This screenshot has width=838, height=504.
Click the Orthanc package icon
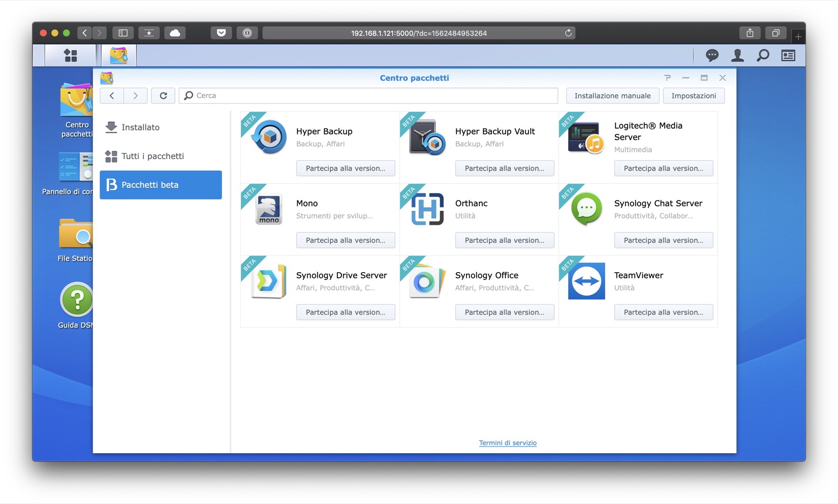427,209
